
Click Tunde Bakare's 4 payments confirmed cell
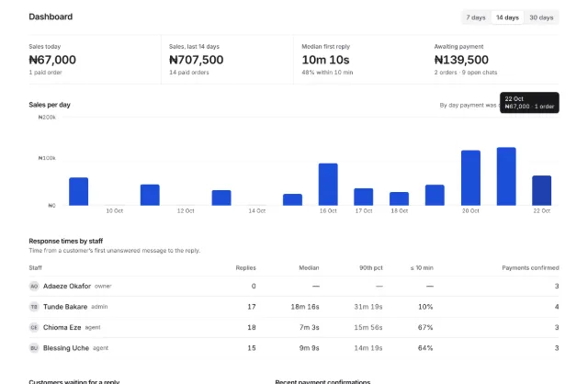click(x=557, y=307)
